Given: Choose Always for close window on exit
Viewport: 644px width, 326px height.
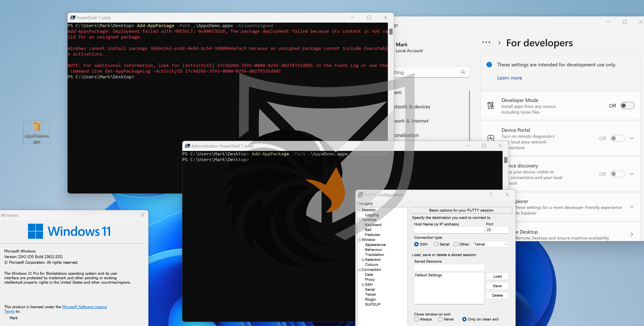Looking at the screenshot, I should click(416, 319).
